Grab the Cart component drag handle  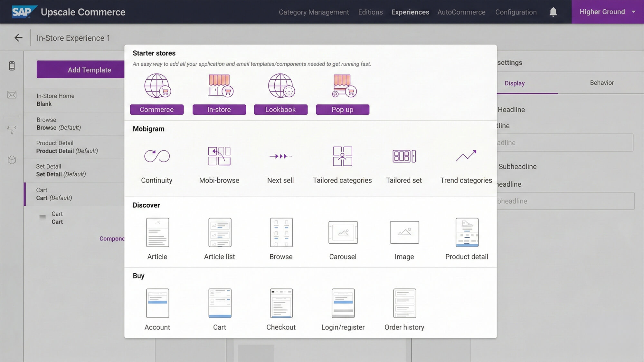coord(43,218)
